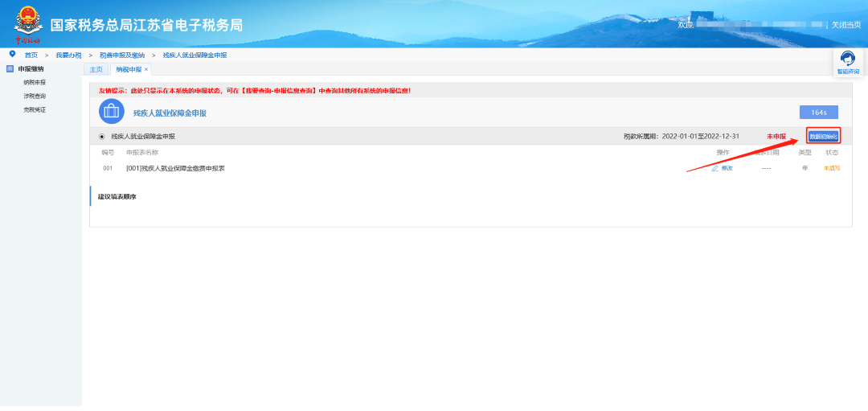Click the 我要办税 breadcrumb link
This screenshot has height=411, width=868.
68,55
